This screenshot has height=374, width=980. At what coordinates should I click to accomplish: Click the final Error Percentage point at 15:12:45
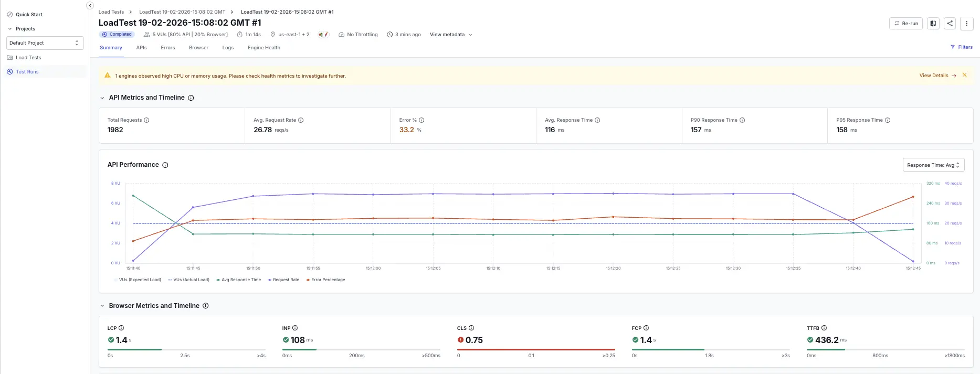(913, 197)
